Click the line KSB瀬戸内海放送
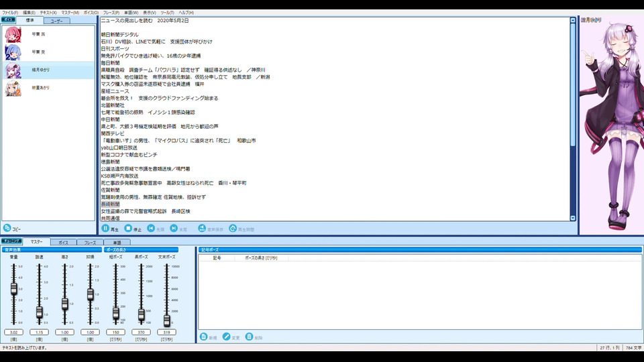The image size is (644, 362). pos(119,176)
